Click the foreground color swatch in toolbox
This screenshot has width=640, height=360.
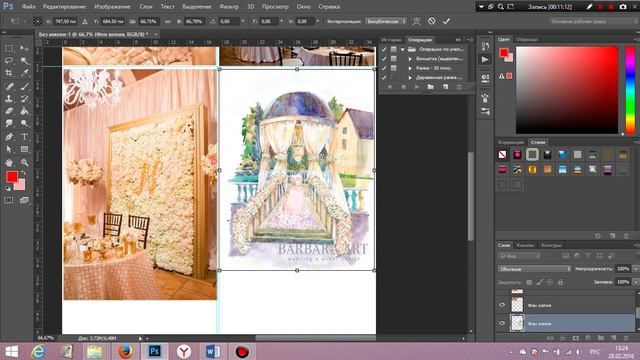point(12,177)
